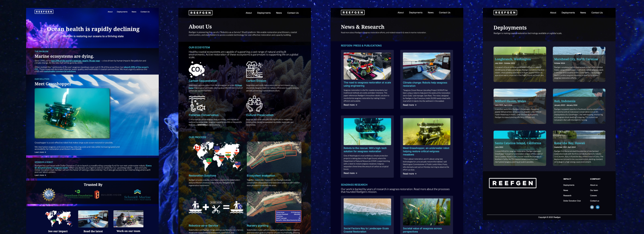Open the Morehead City, North Carolina deployment card
Image resolution: width=644 pixels, height=234 pixels.
click(x=579, y=64)
